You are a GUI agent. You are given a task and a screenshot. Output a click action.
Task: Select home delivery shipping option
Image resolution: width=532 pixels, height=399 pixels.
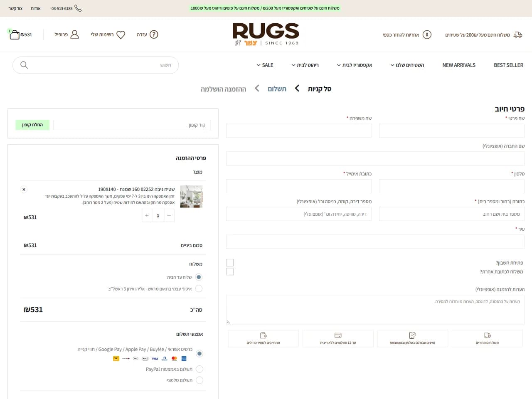[199, 277]
